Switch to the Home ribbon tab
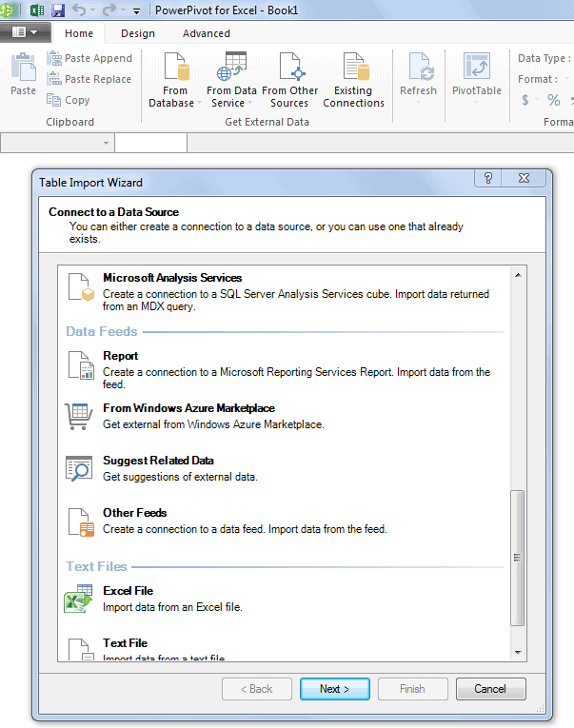Image resolution: width=574 pixels, height=728 pixels. (x=79, y=33)
